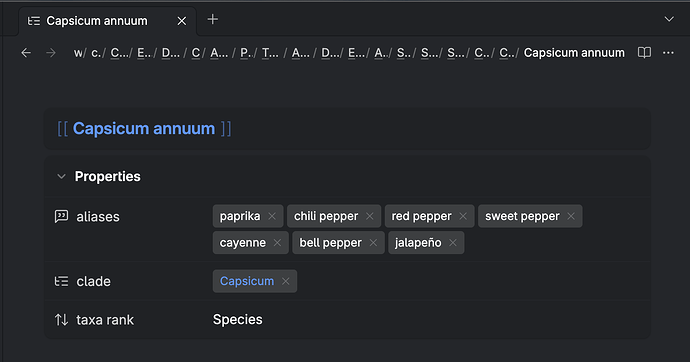690x362 pixels.
Task: Remove the Capsicum clade value
Action: point(286,281)
